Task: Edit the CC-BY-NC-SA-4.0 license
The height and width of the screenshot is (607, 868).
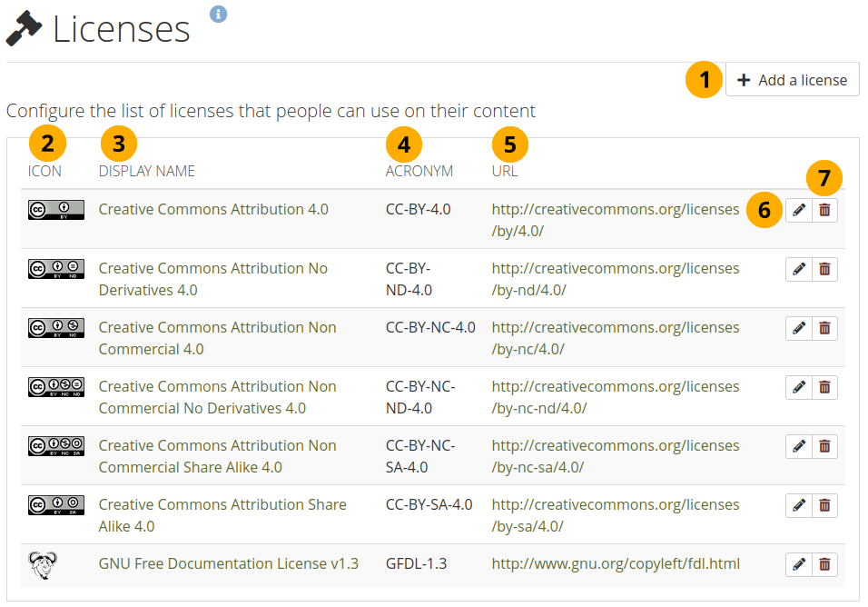Action: click(x=799, y=446)
